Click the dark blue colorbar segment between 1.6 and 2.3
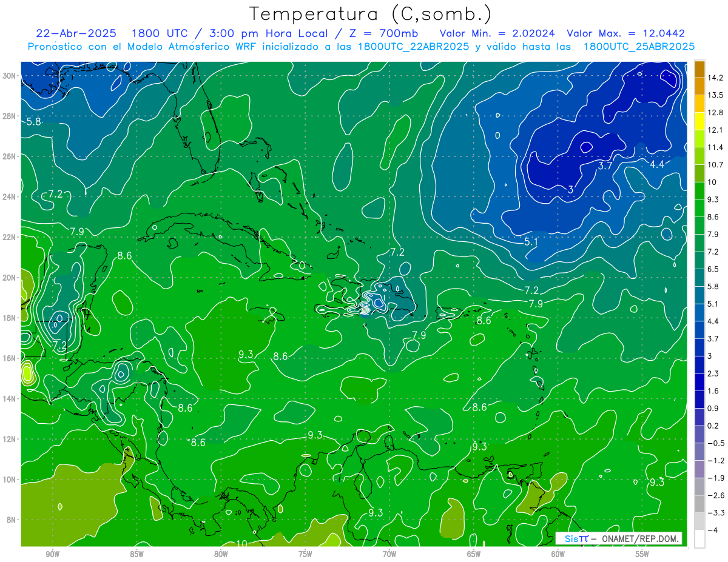The height and width of the screenshot is (562, 728). pyautogui.click(x=699, y=383)
